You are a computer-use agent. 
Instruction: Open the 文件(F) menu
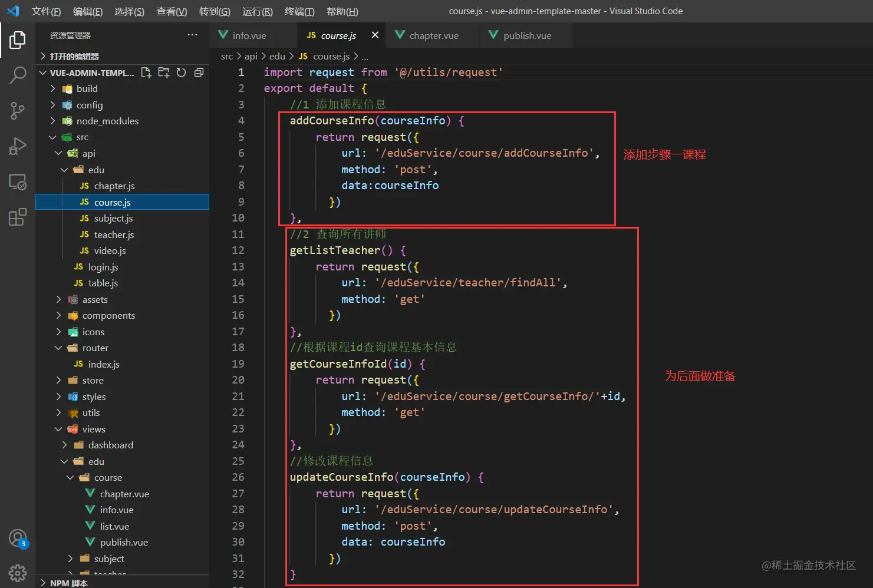47,11
